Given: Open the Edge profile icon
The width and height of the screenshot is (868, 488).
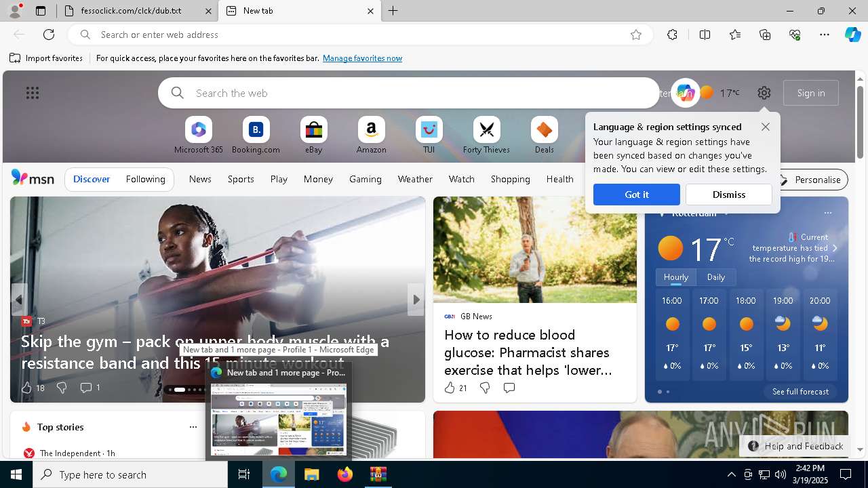Looking at the screenshot, I should pos(14,11).
